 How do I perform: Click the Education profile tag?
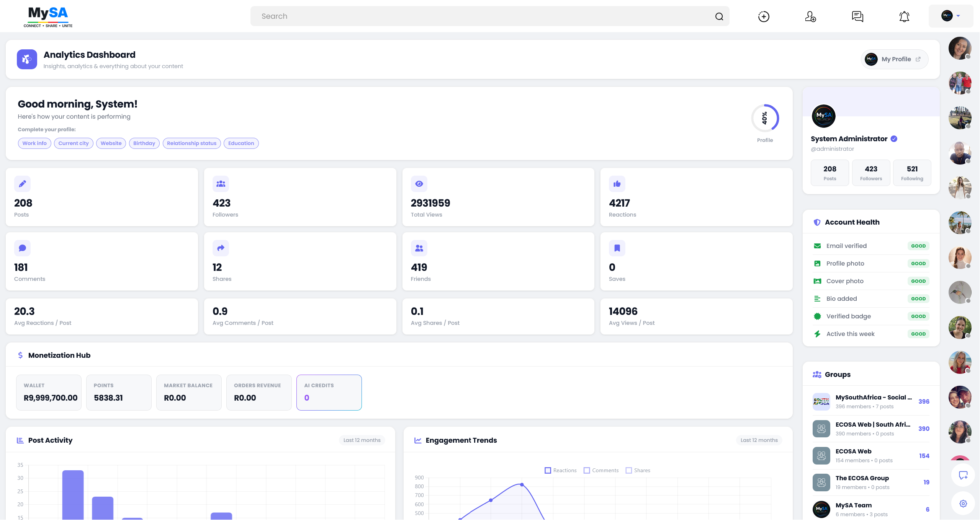241,143
